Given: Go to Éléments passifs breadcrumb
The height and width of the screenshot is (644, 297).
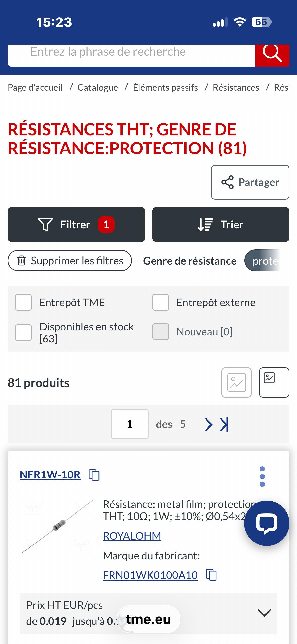Looking at the screenshot, I should click(165, 88).
